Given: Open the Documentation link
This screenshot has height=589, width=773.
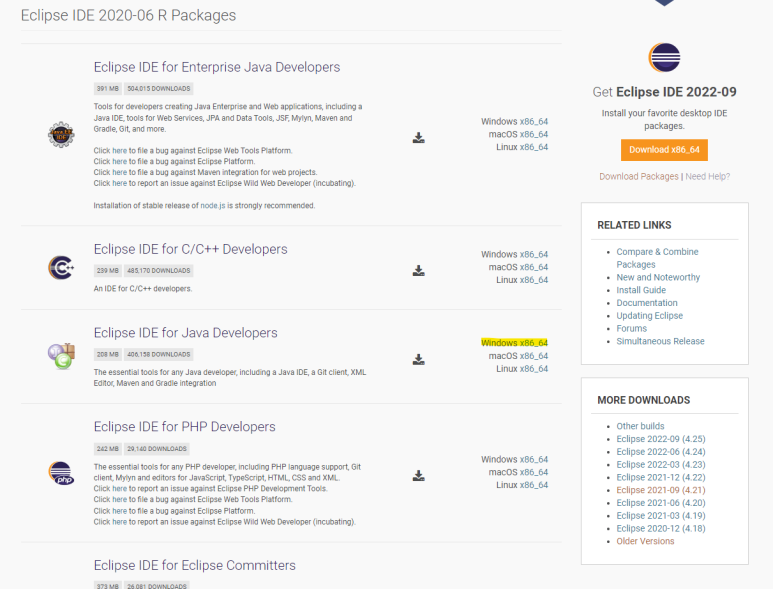Looking at the screenshot, I should pyautogui.click(x=647, y=303).
